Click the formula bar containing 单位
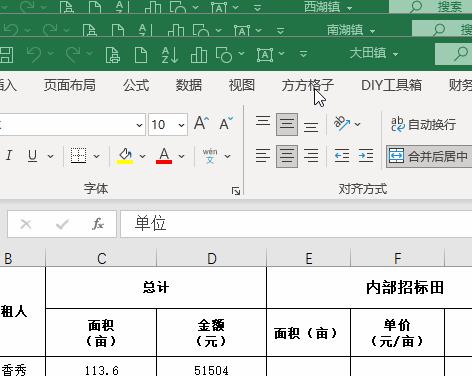Viewport: 472px width, 376px height. [x=296, y=224]
